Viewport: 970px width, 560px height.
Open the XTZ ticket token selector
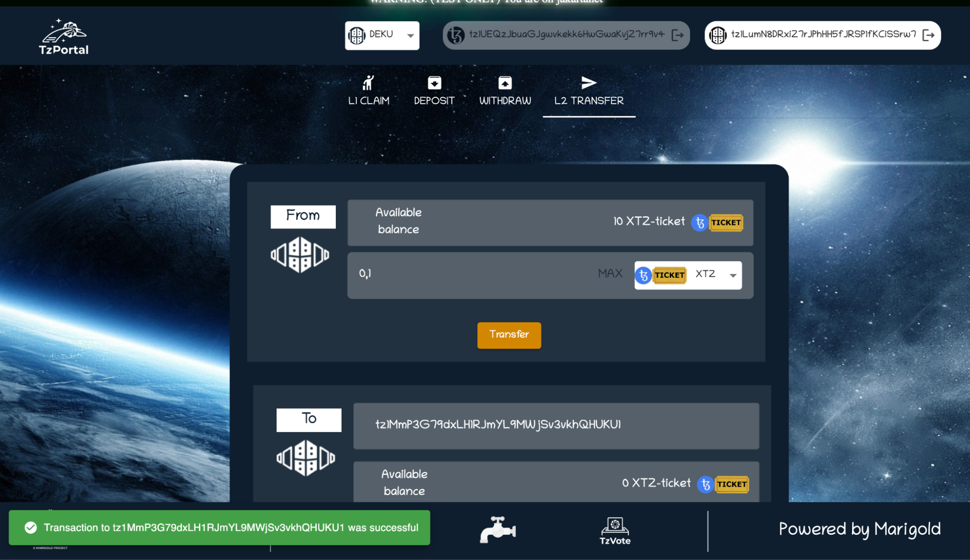(687, 275)
